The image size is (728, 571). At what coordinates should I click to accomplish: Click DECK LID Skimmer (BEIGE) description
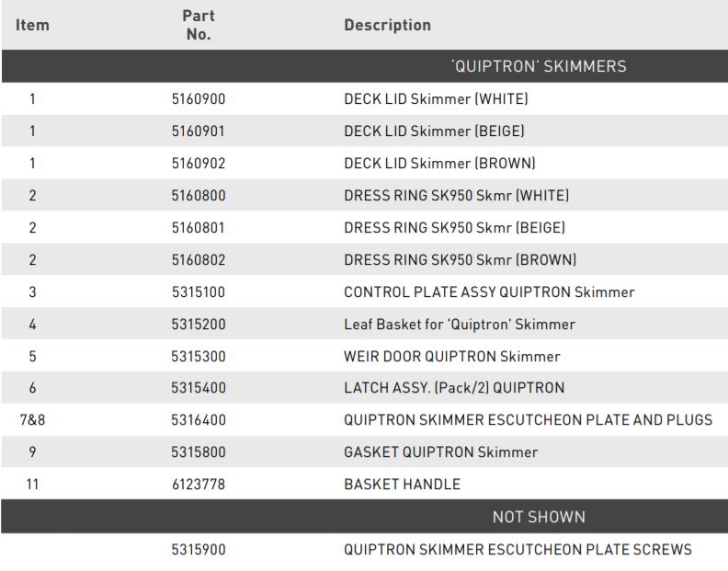point(434,131)
